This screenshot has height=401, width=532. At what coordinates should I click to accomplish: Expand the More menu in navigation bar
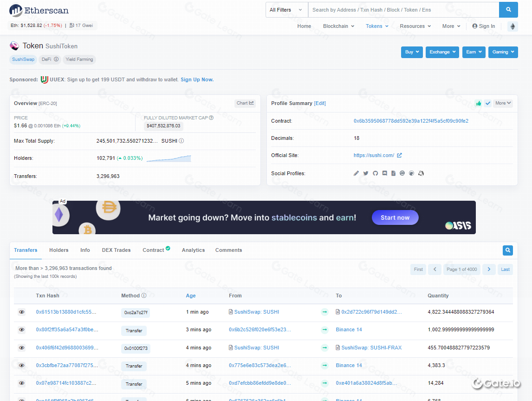coord(451,26)
